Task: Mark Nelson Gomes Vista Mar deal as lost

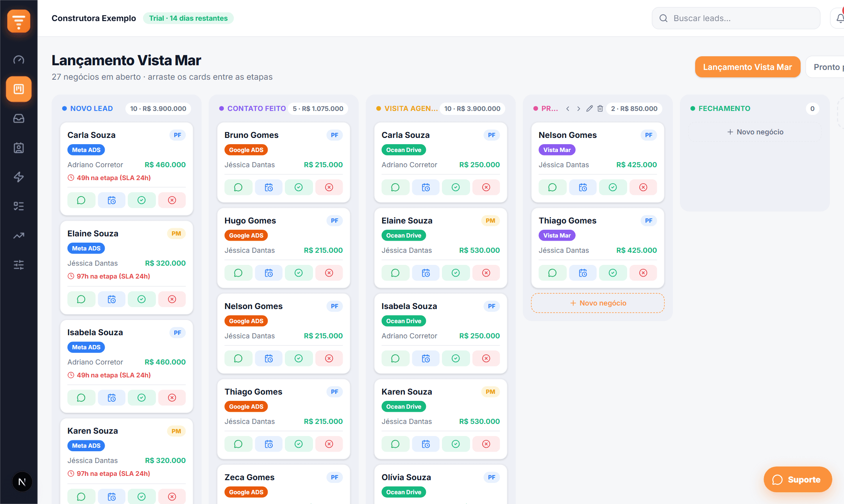Action: coord(643,187)
